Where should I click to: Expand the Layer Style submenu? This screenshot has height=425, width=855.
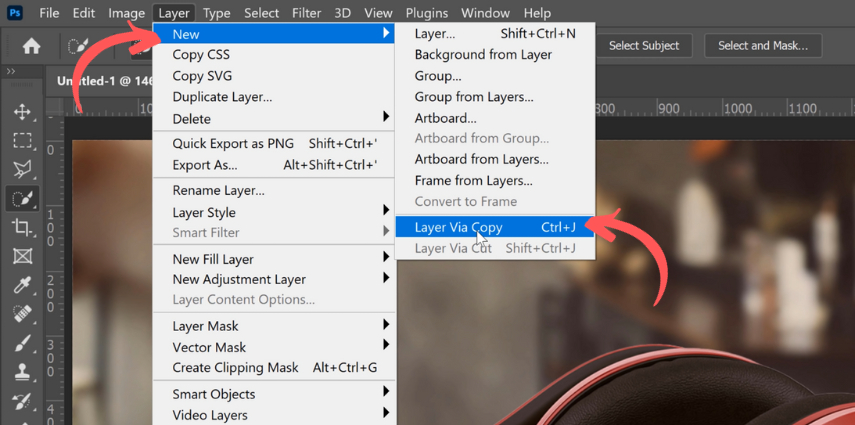tap(274, 212)
